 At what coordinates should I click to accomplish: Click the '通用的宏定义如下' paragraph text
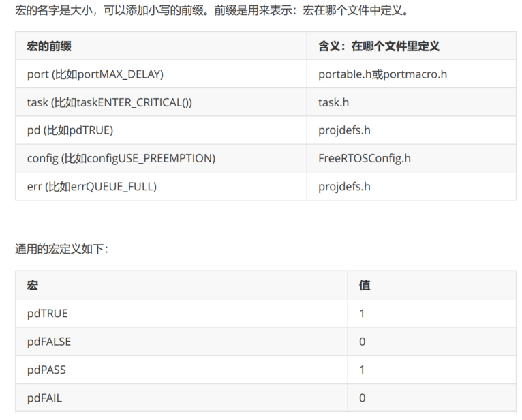click(x=61, y=249)
